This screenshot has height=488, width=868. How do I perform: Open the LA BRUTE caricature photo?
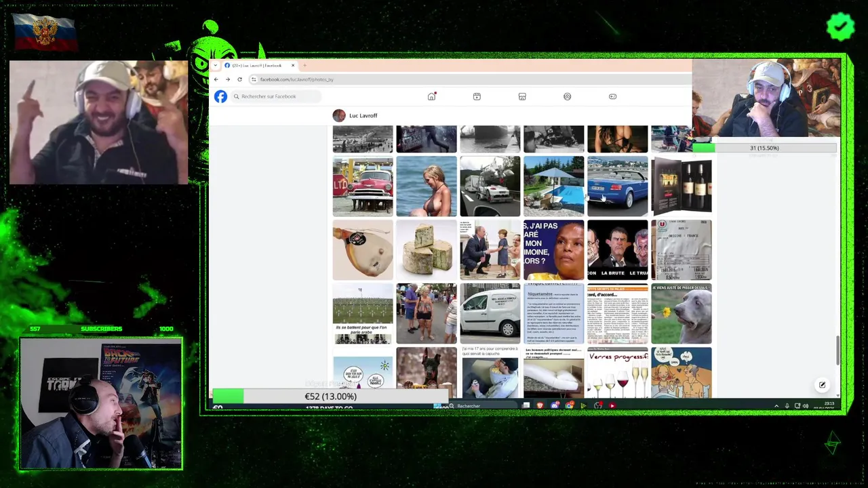pyautogui.click(x=617, y=250)
